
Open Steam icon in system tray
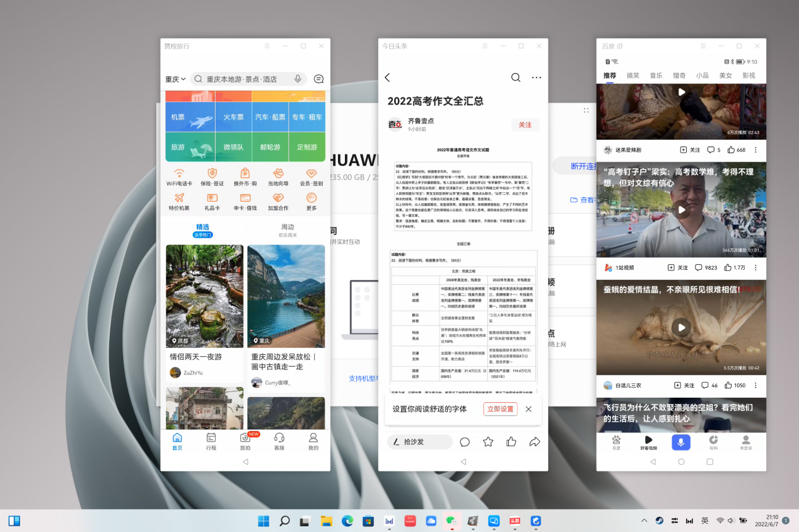pyautogui.click(x=659, y=521)
